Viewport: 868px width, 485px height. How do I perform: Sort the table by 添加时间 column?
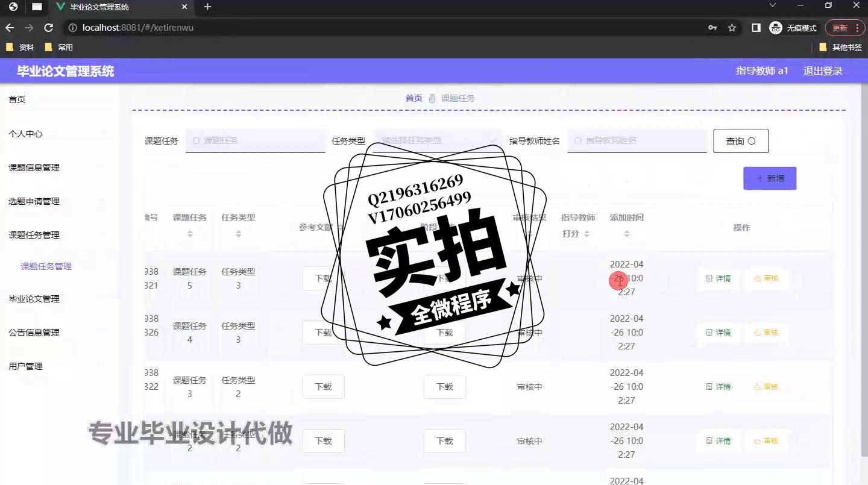pyautogui.click(x=627, y=233)
